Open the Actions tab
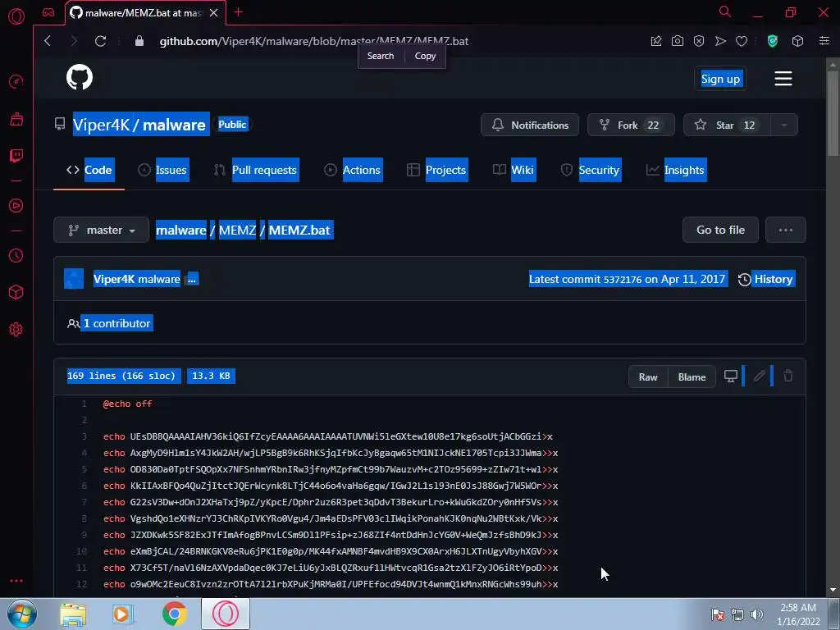The image size is (840, 630). click(x=353, y=170)
